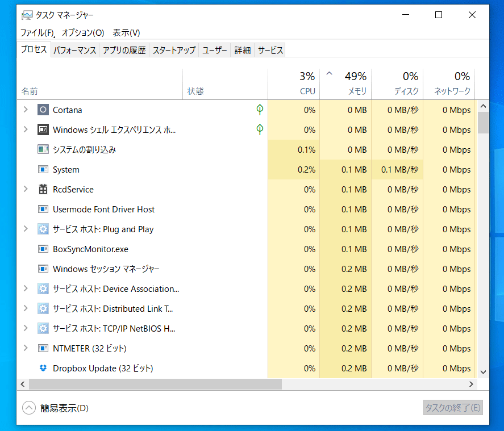Click the Usermode Font Driver Host icon
Screen dimensions: 504x431
click(43, 210)
